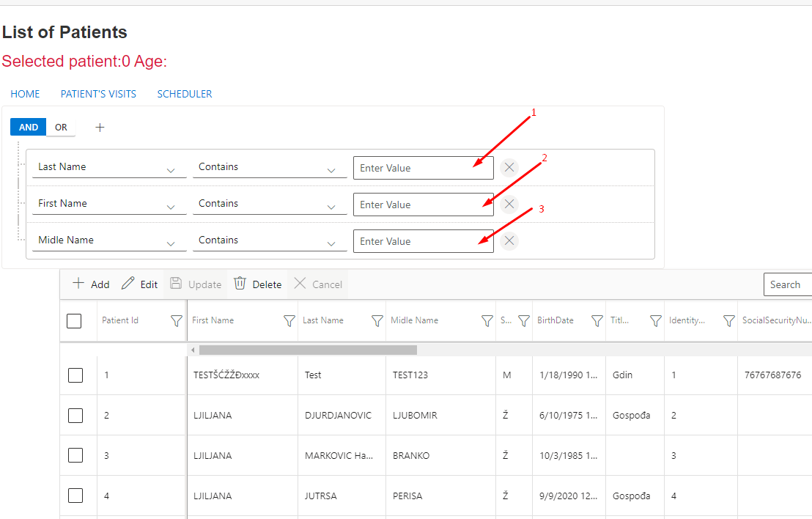This screenshot has height=519, width=812.
Task: Remove the Midle Name filter row
Action: [x=509, y=241]
